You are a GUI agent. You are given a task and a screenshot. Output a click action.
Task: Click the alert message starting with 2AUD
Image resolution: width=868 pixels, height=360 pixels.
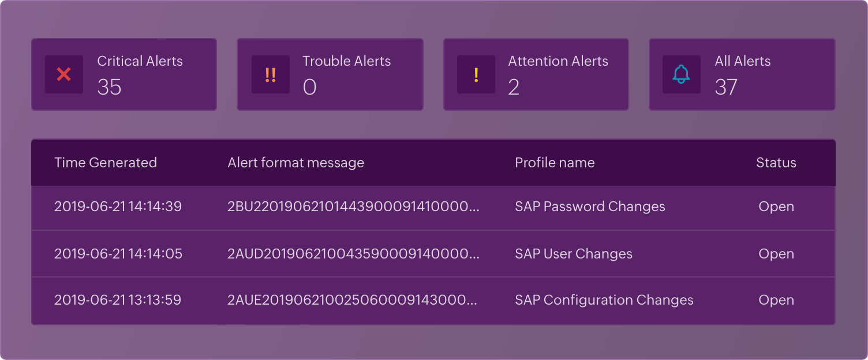tap(353, 254)
